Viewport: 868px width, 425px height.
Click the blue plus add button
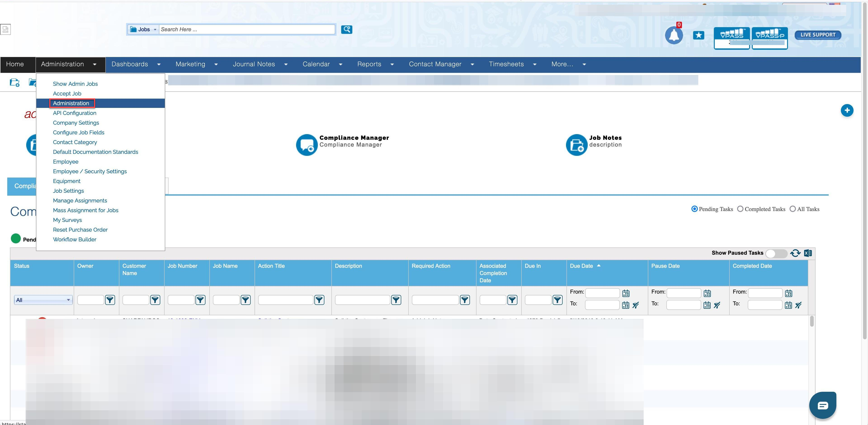click(847, 110)
